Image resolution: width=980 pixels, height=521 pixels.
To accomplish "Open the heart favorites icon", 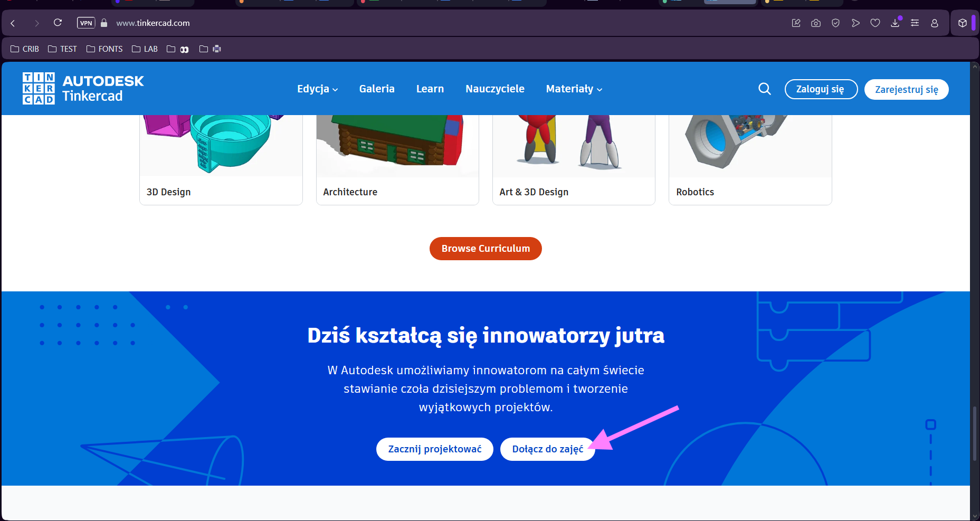I will pos(875,23).
